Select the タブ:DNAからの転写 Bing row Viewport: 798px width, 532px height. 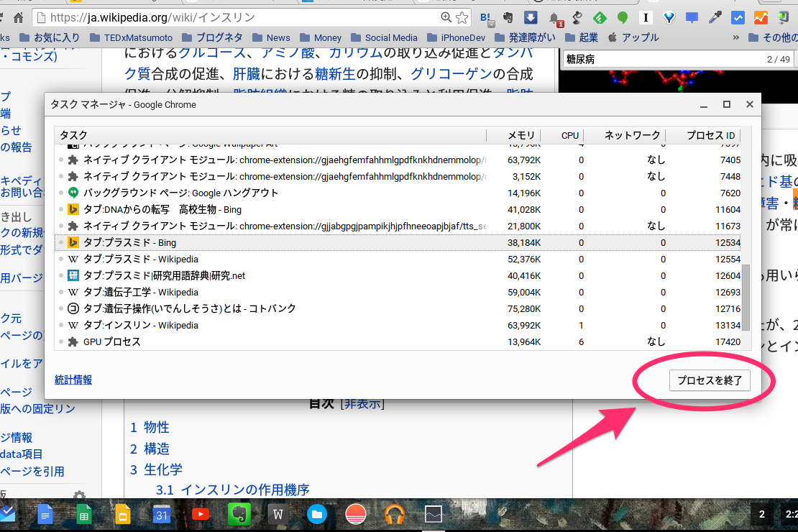398,209
